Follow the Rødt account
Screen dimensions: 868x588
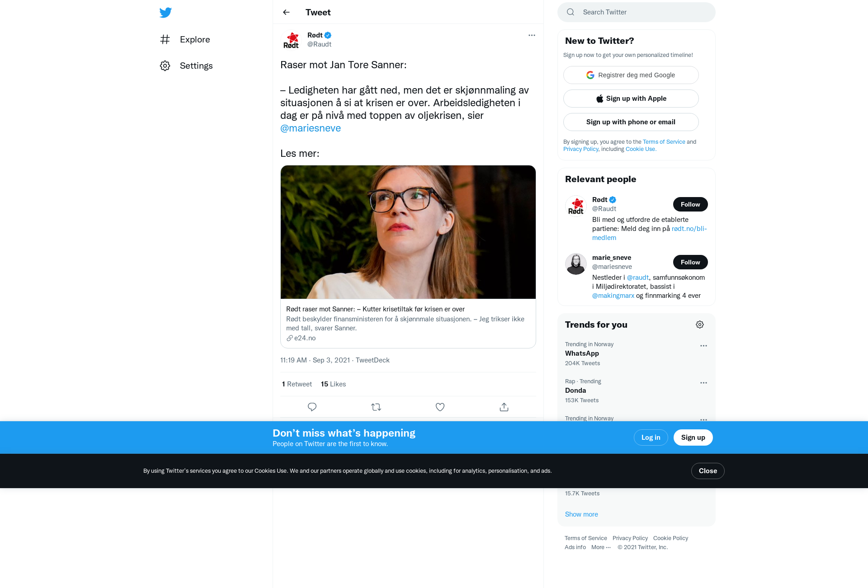click(690, 204)
